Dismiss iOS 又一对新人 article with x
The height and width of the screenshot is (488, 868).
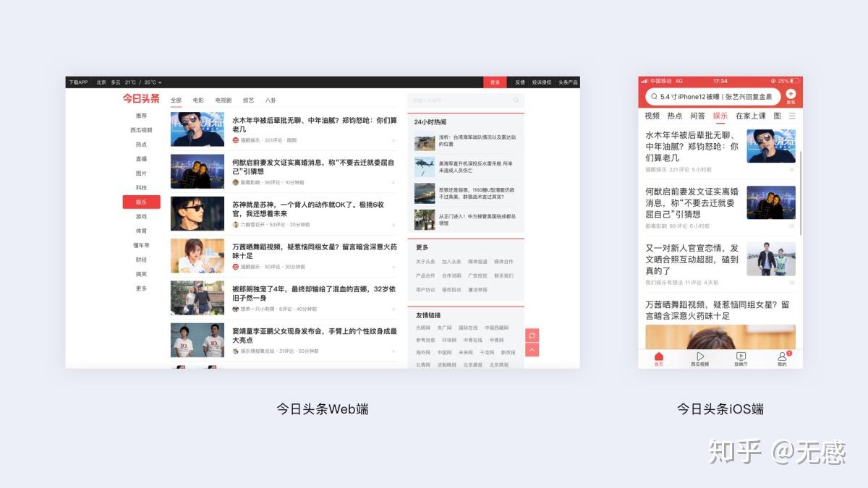tap(792, 283)
